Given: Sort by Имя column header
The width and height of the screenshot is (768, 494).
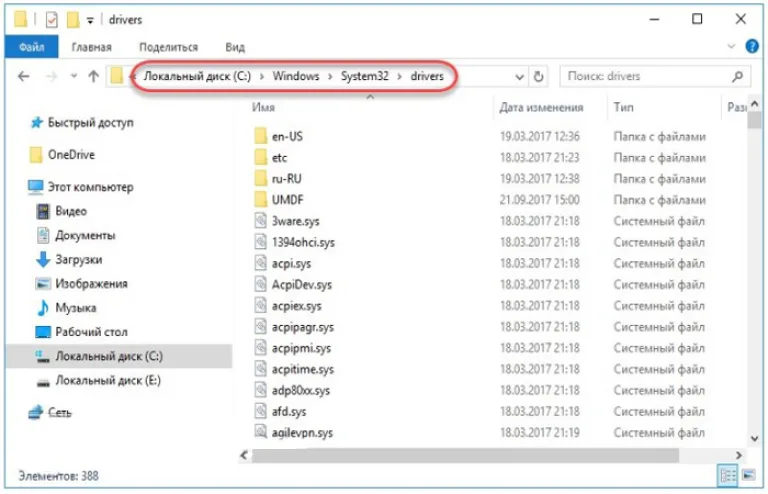Looking at the screenshot, I should (x=264, y=107).
